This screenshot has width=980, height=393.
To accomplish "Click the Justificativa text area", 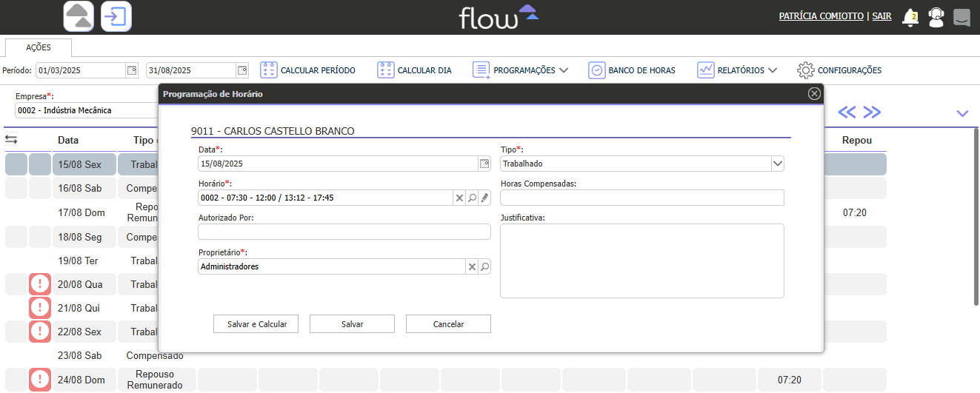I will pos(641,261).
